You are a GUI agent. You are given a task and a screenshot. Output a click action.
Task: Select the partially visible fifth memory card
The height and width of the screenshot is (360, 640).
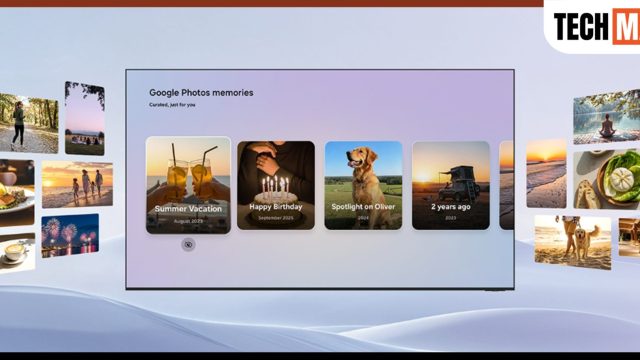(507, 185)
